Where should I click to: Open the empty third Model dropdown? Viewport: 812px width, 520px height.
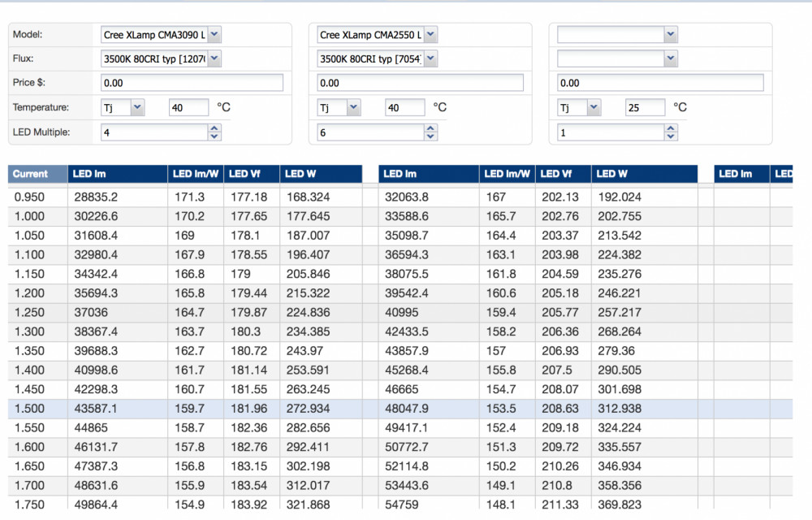click(617, 35)
